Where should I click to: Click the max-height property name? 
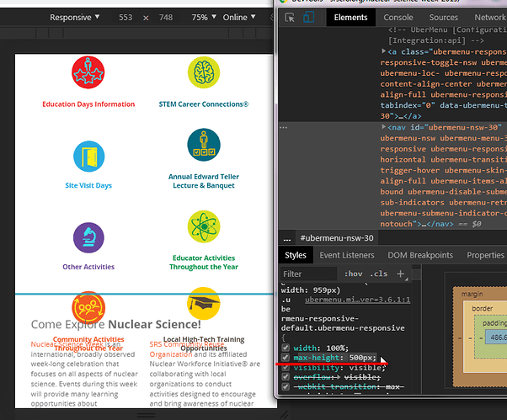[316, 358]
